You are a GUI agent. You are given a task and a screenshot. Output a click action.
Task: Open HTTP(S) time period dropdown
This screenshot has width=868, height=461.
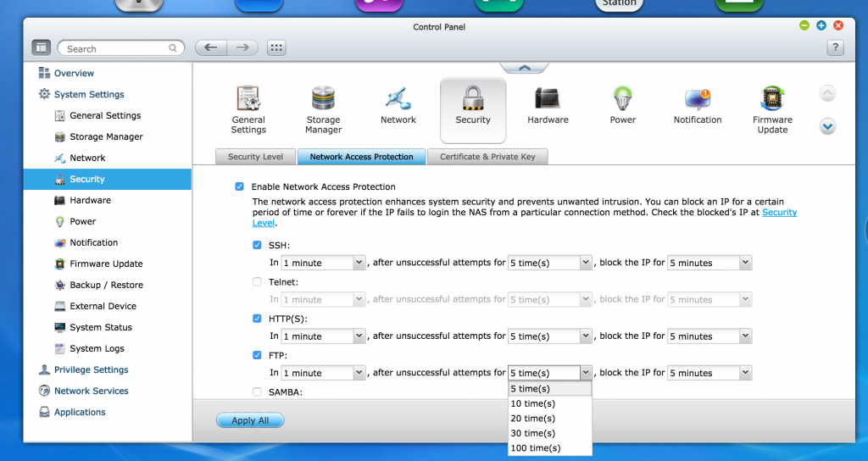[x=323, y=336]
